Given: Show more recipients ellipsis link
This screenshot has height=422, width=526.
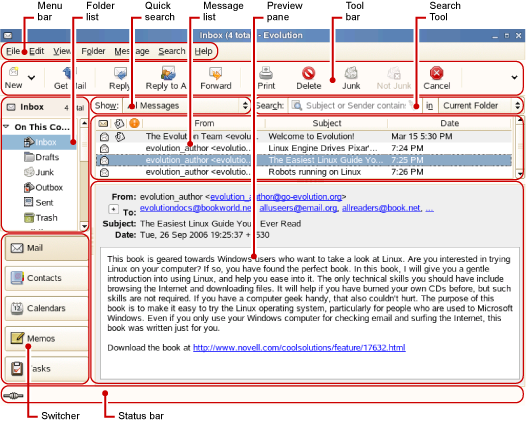Looking at the screenshot, I should tap(429, 209).
